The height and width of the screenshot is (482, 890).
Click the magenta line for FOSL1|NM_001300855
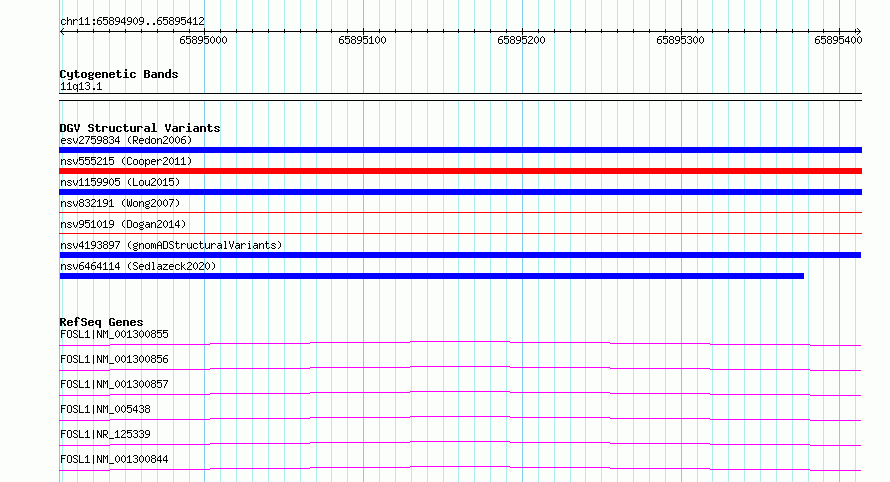click(460, 343)
